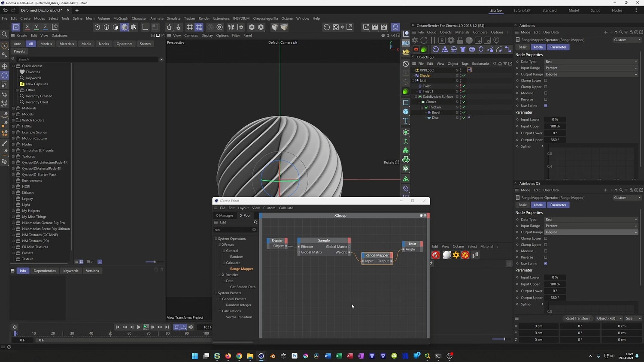Viewport: 644px width, 362px height.
Task: Click the XPresso tag on XPRESSO object
Action: pyautogui.click(x=469, y=70)
